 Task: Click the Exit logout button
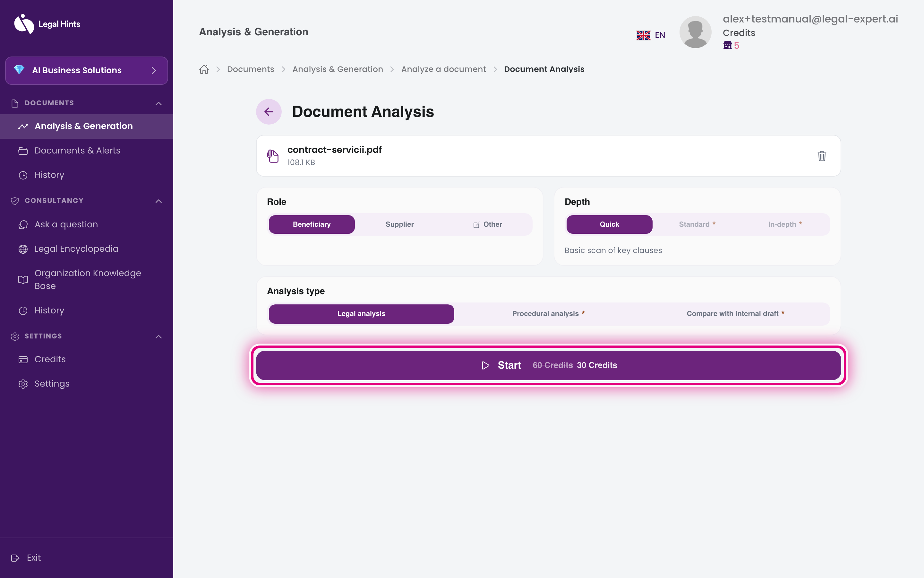(26, 558)
